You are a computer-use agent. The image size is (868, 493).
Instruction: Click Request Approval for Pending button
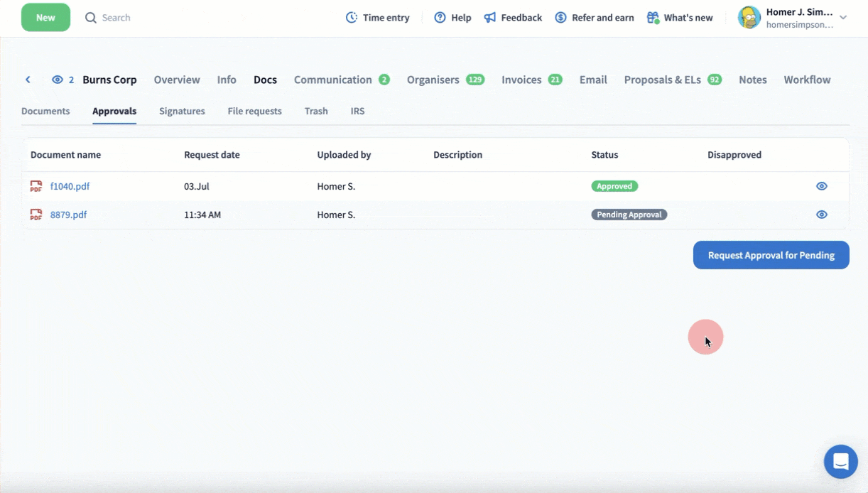click(771, 255)
